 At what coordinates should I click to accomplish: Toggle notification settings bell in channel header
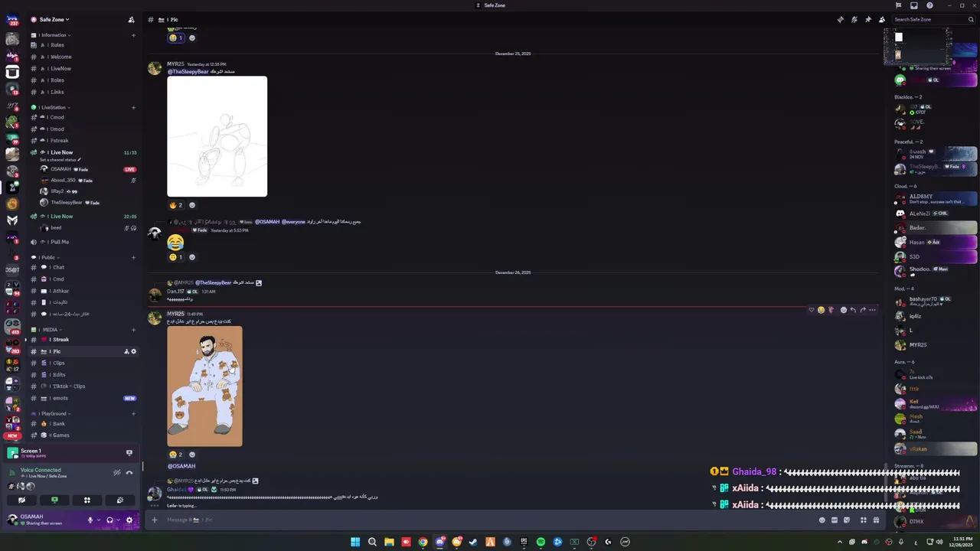[x=854, y=19]
